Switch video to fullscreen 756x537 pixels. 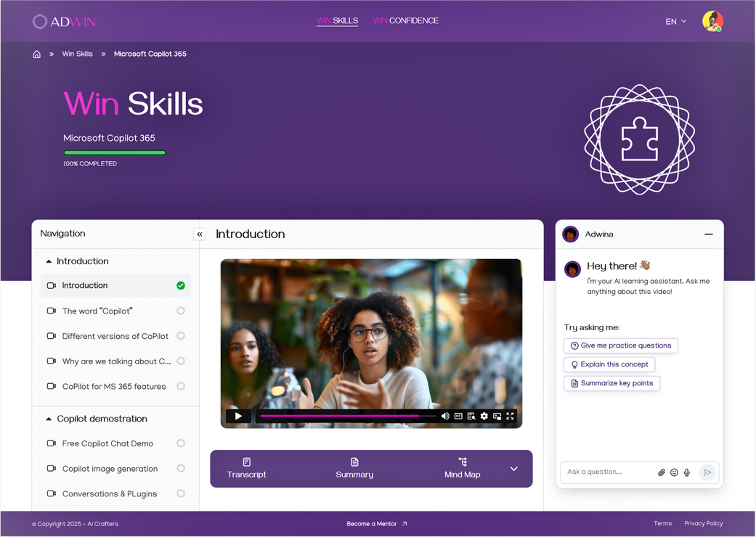pos(510,416)
